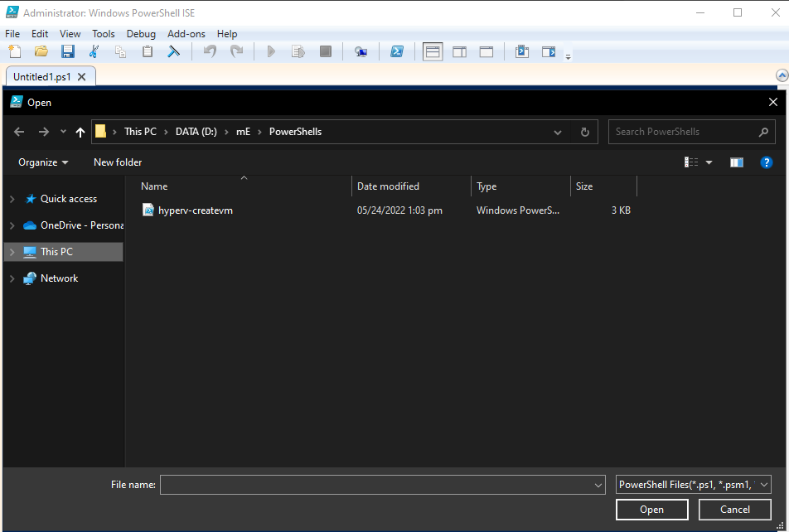The image size is (789, 532).
Task: Select Network in navigation pane
Action: click(x=60, y=278)
